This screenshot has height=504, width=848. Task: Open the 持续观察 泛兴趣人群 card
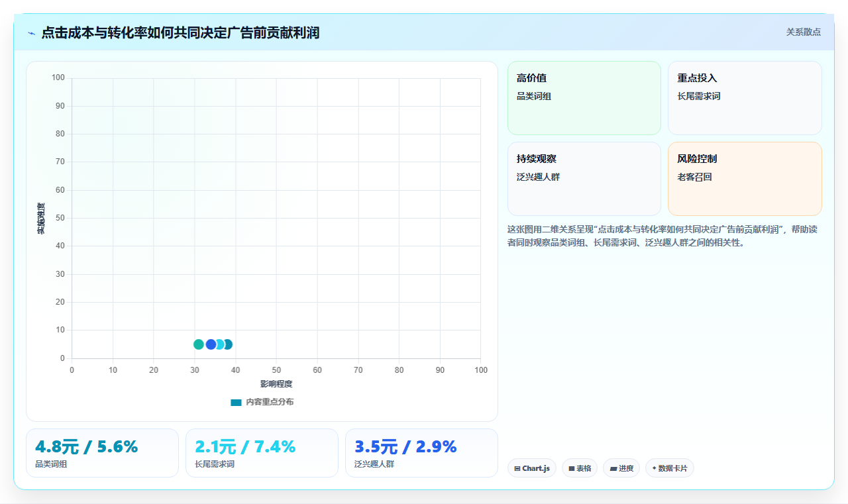click(584, 179)
